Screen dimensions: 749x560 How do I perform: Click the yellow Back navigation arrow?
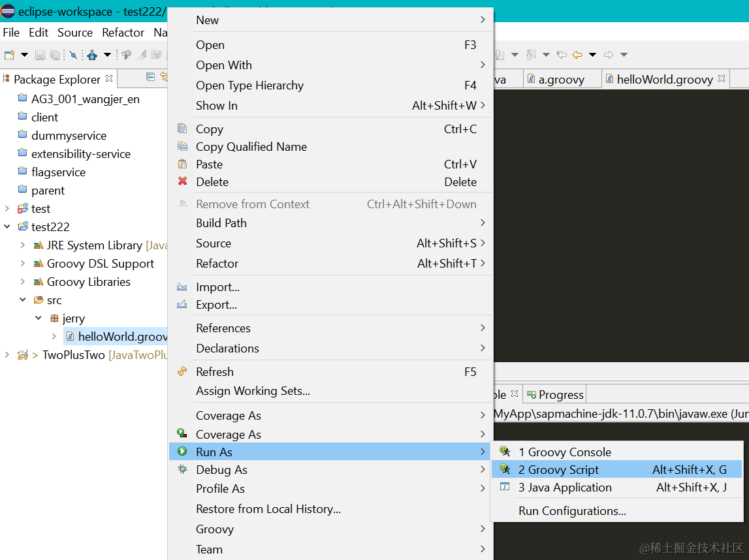(577, 55)
